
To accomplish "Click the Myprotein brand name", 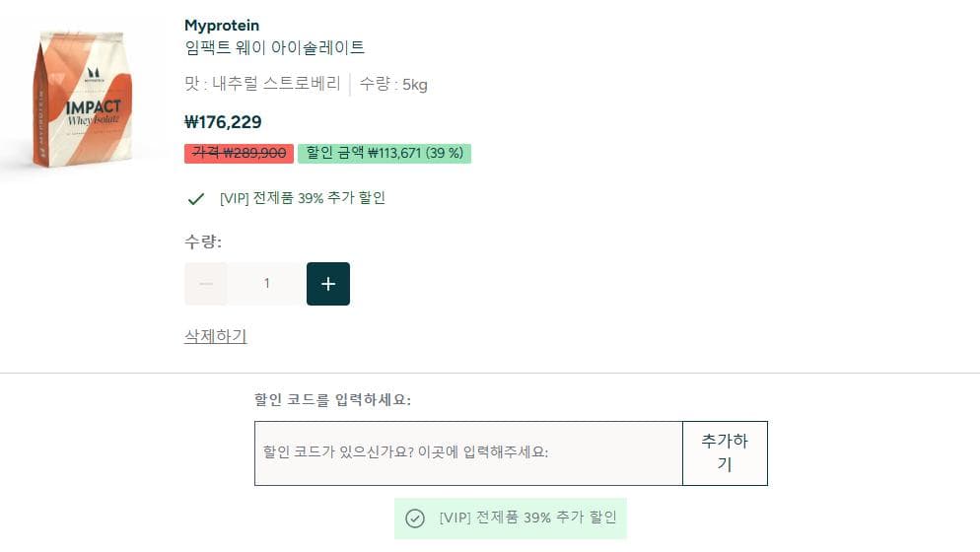I will 222,26.
